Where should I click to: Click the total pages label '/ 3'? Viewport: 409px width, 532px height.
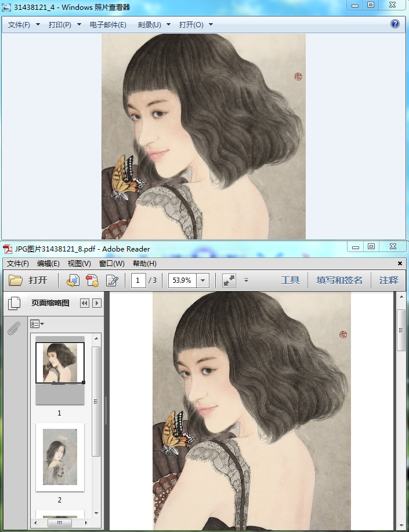coord(153,280)
